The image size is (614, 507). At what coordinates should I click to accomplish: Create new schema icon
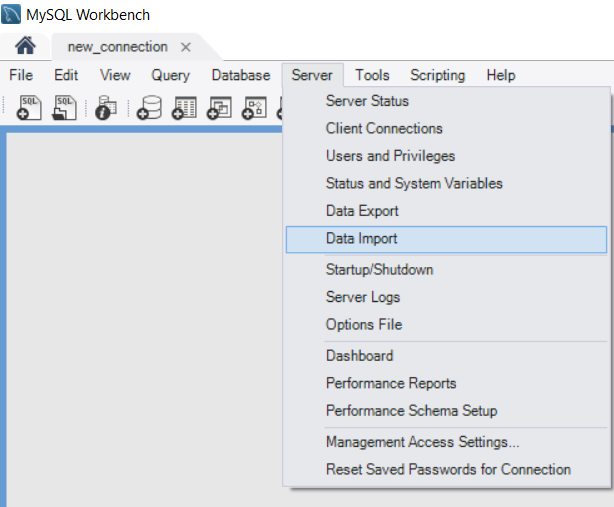149,107
